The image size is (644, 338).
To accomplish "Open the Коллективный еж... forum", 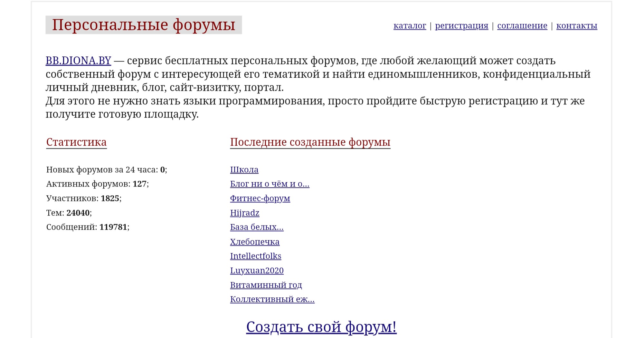I will (x=272, y=299).
